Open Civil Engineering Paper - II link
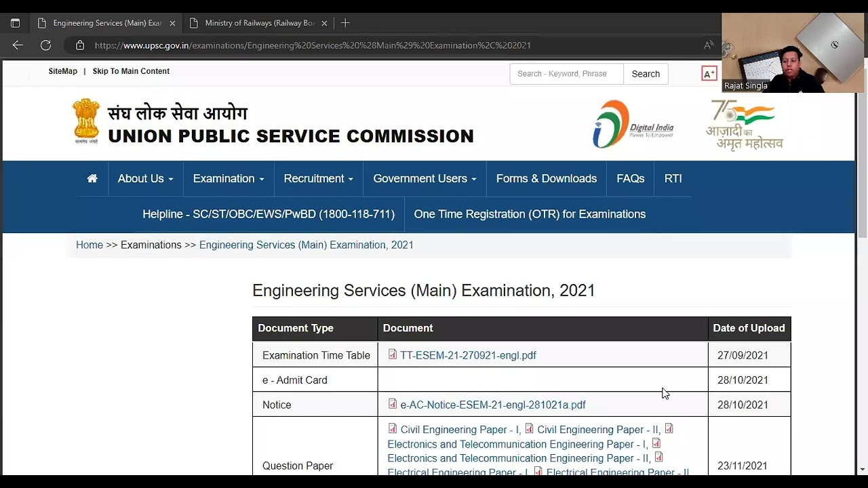This screenshot has width=868, height=488. pos(598,430)
